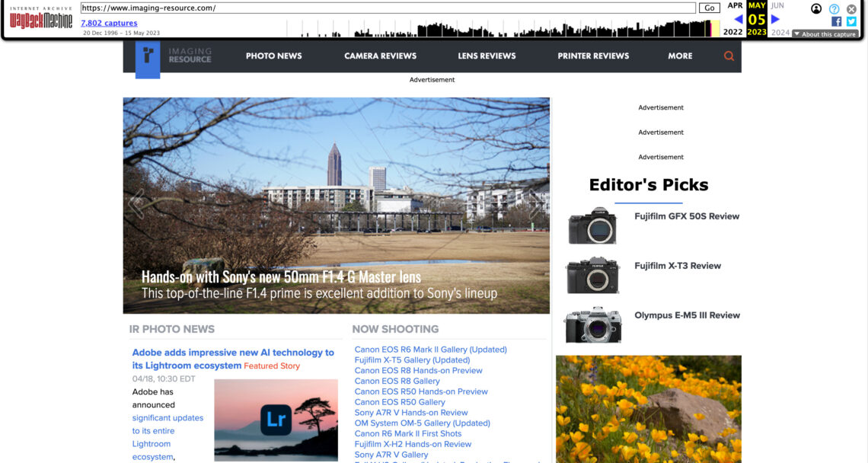The width and height of the screenshot is (868, 463).
Task: Select APR in the capture calendar
Action: click(x=735, y=5)
